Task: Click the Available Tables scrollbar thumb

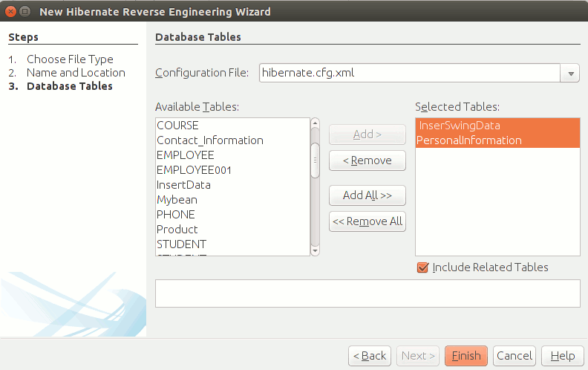Action: click(315, 160)
